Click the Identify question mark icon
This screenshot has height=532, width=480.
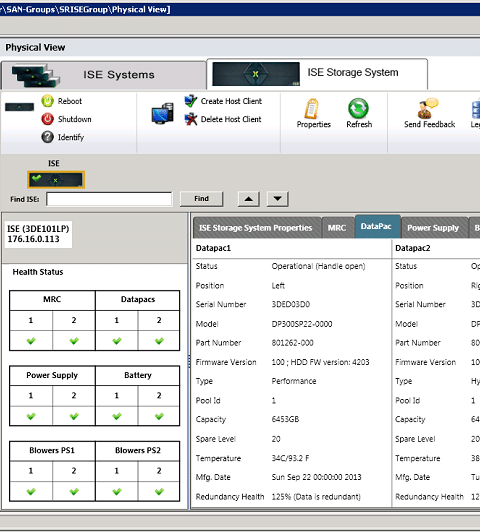point(47,137)
